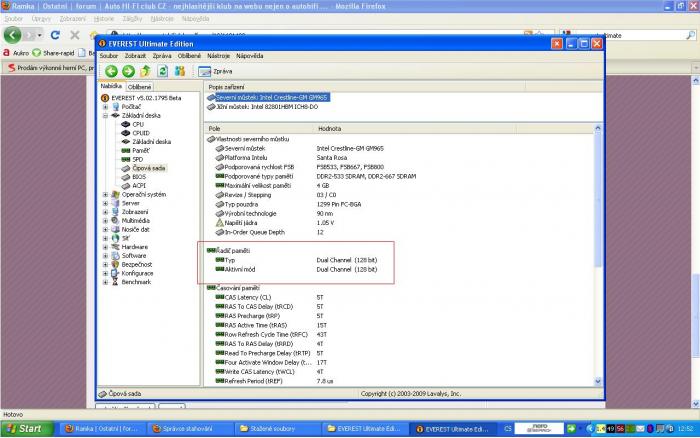The height and width of the screenshot is (438, 700).
Task: Click the green Back arrow in EVEREST toolbar
Action: pyautogui.click(x=111, y=71)
